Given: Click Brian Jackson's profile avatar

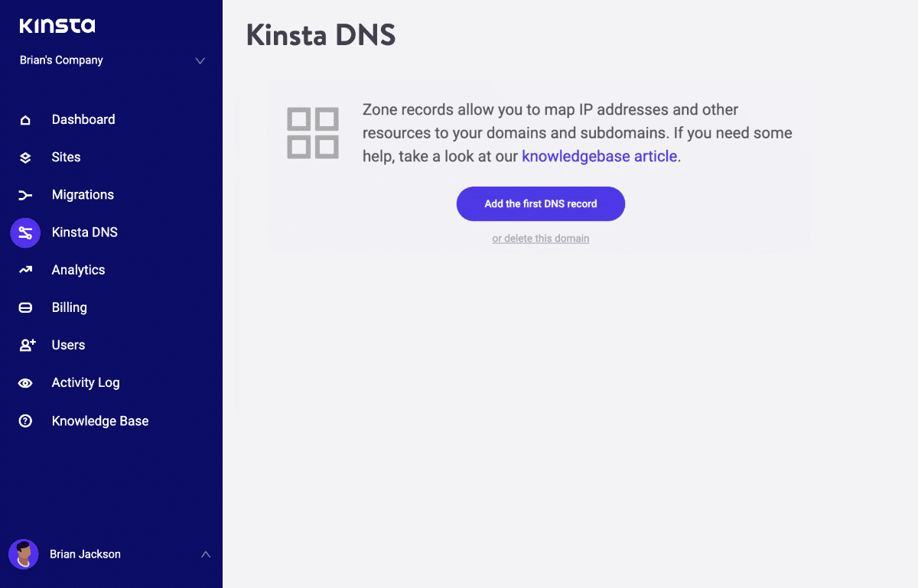Looking at the screenshot, I should [23, 554].
